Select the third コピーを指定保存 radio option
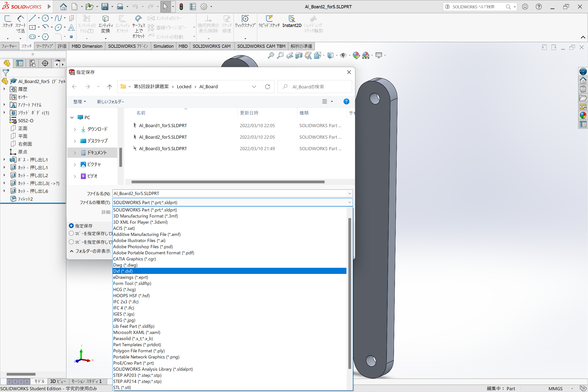The height and width of the screenshot is (392, 588). (x=72, y=242)
